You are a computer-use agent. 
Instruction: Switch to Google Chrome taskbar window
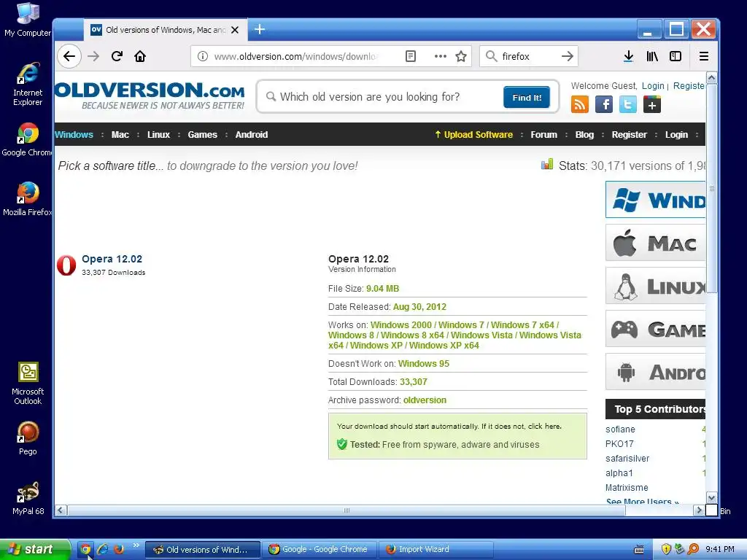[320, 550]
